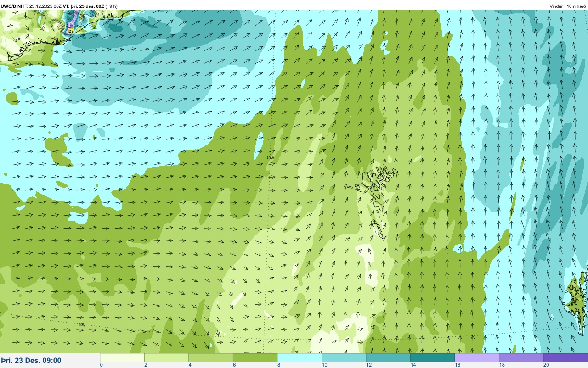Select the light green 2–4 legend swatch

click(x=167, y=357)
